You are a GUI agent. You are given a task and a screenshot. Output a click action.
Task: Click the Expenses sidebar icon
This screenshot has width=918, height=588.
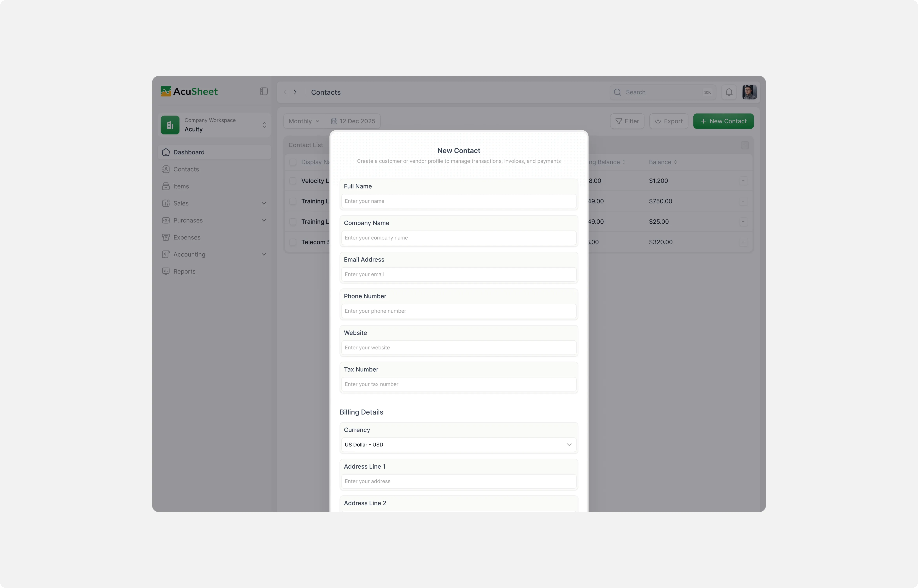[166, 238]
